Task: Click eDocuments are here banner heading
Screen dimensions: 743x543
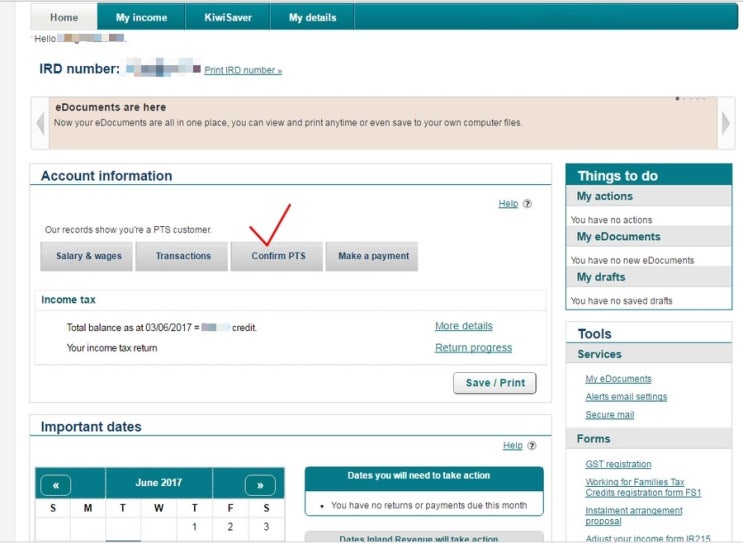Action: (111, 108)
